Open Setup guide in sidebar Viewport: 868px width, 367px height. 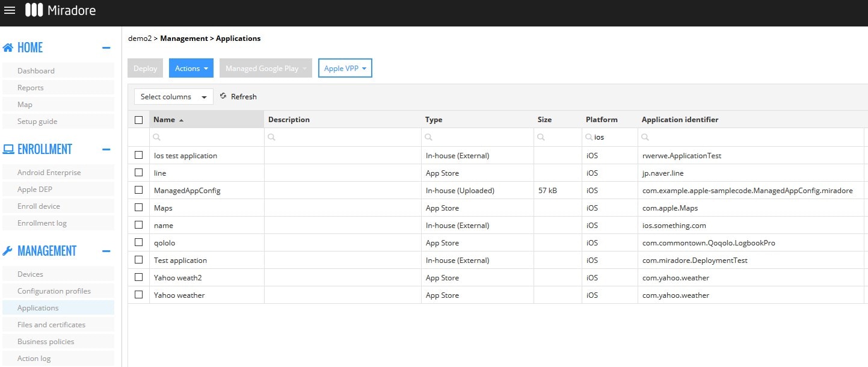(x=58, y=121)
